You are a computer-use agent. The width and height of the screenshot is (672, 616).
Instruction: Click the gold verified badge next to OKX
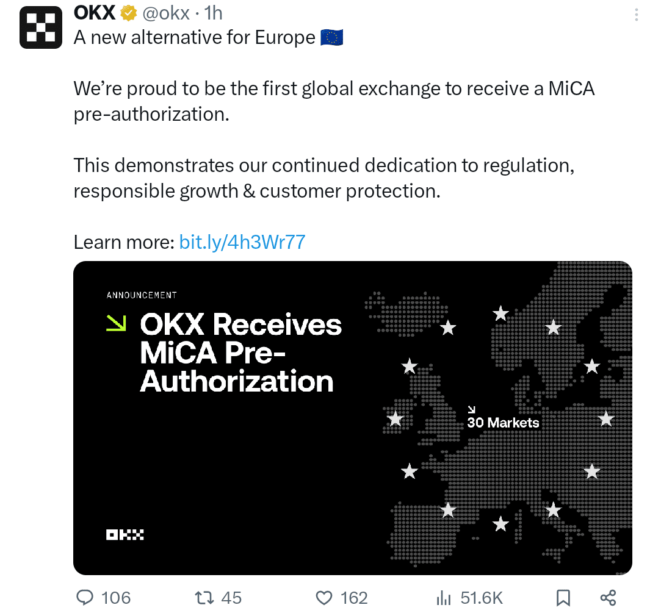click(x=126, y=13)
